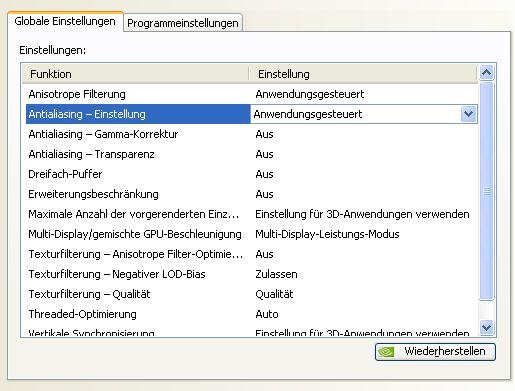Click the NVIDIA logo on Wiederherstellen button

click(x=387, y=352)
